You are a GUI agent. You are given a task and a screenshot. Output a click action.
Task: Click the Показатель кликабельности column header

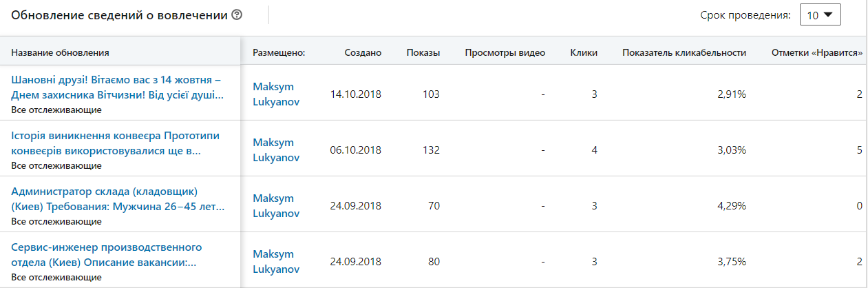coord(684,52)
